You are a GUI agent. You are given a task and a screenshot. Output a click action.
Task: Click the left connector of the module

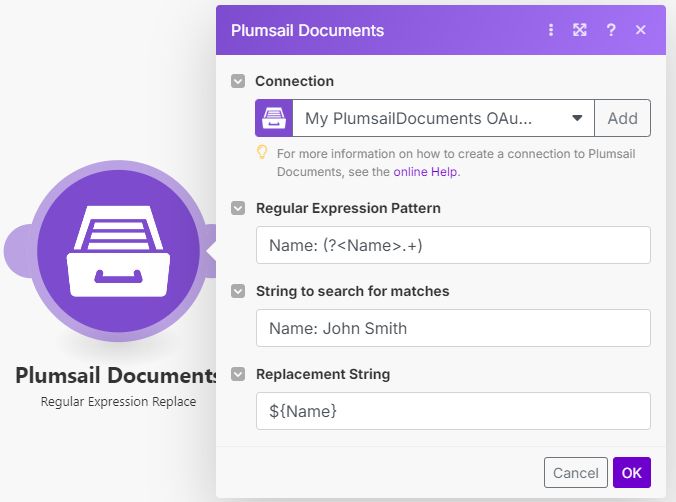coord(18,251)
